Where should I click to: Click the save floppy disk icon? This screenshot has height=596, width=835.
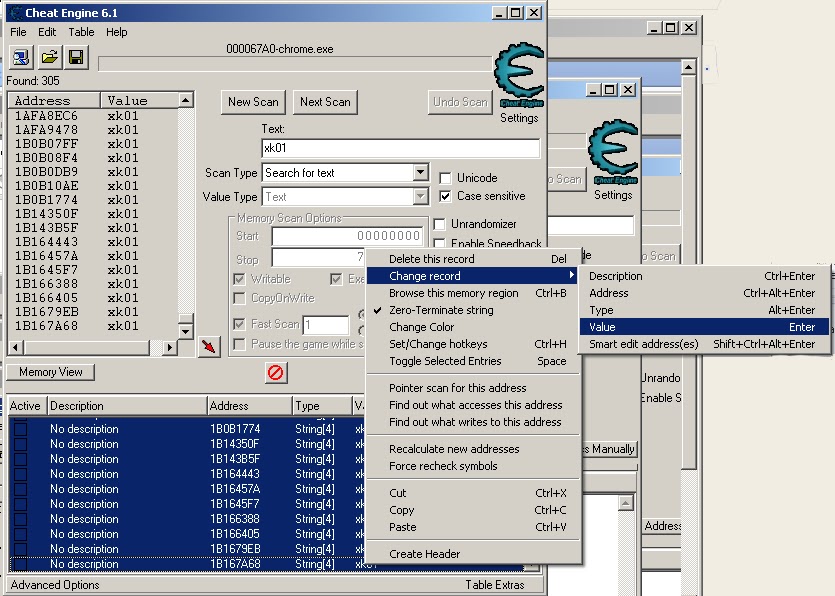(76, 57)
